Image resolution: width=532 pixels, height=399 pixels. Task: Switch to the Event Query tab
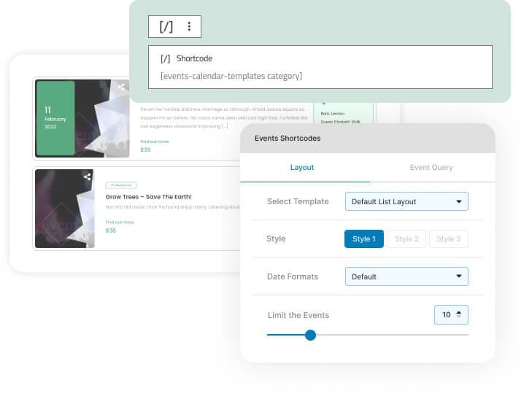pos(431,168)
